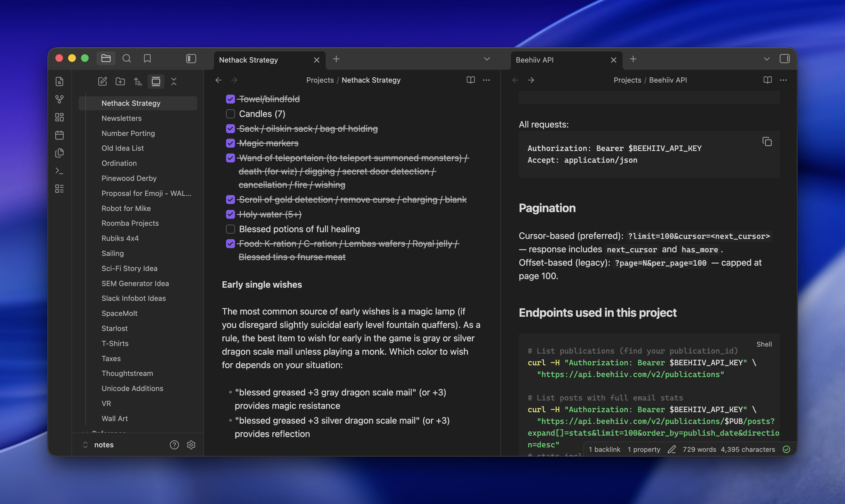845x504 pixels.
Task: Open the bottom checklist ribbon icon
Action: pos(59,188)
